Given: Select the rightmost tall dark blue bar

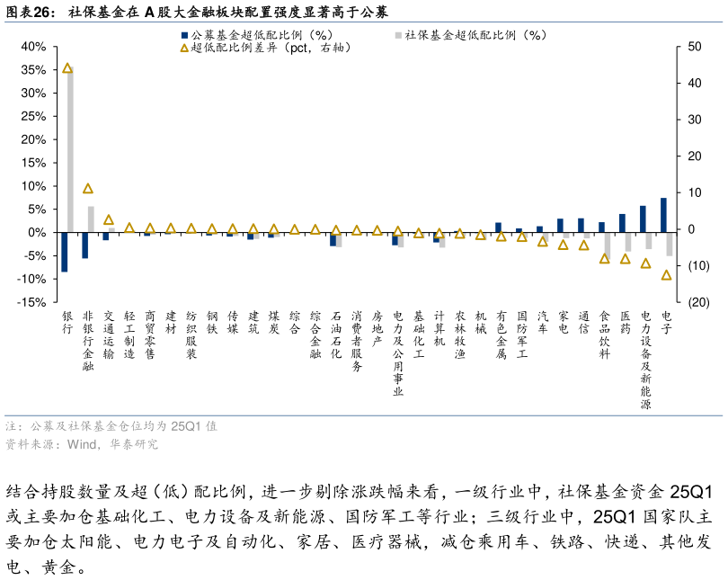Looking at the screenshot, I should [x=663, y=215].
